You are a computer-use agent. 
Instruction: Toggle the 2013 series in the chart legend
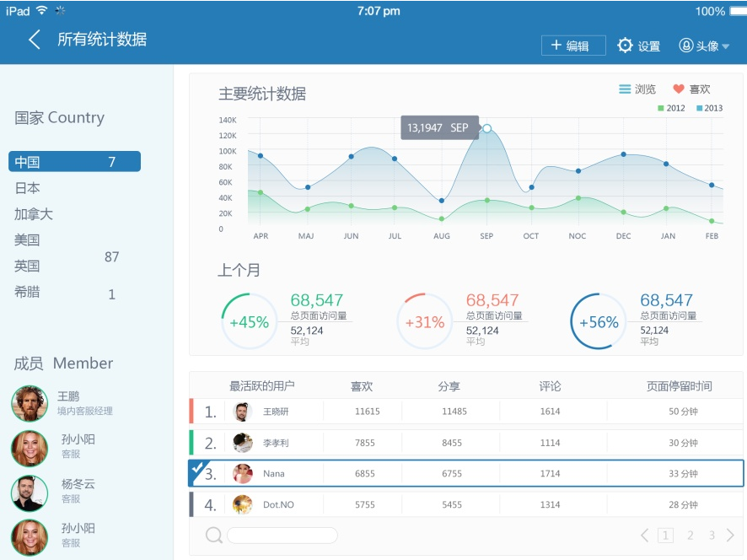tap(707, 108)
